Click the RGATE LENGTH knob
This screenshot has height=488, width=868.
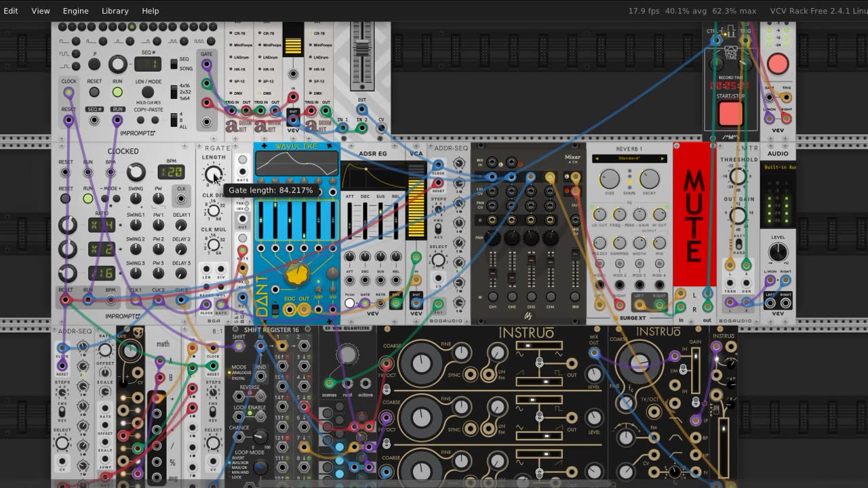tap(214, 175)
